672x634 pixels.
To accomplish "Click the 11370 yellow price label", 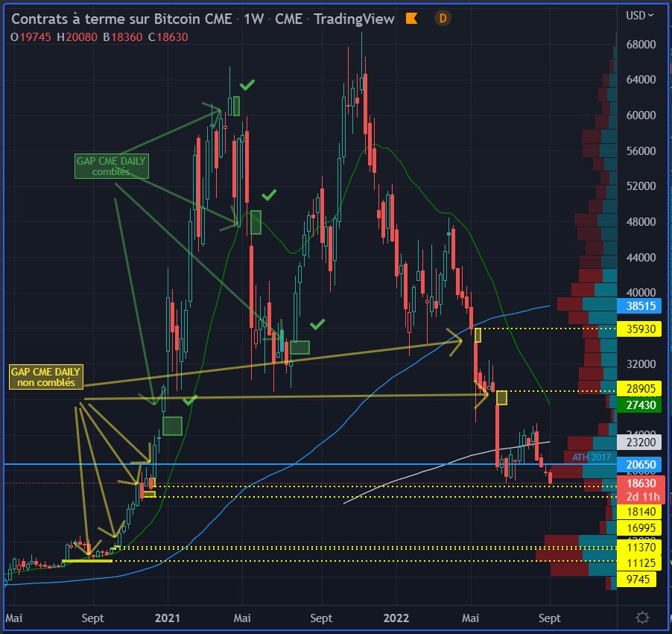I will pos(638,548).
